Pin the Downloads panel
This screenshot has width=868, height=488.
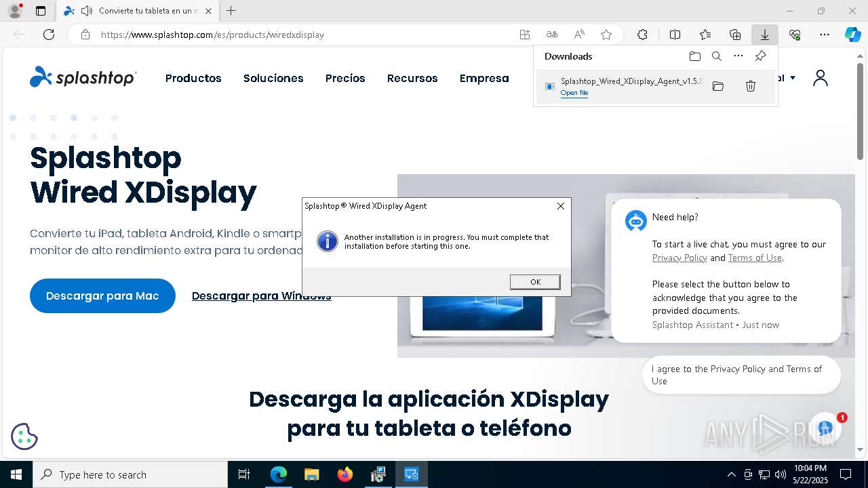coord(760,56)
